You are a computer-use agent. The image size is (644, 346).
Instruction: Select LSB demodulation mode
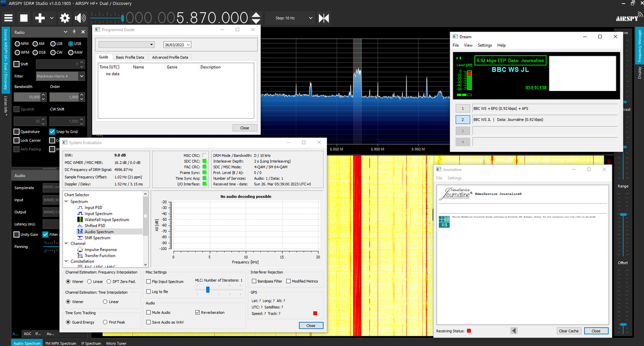56,44
